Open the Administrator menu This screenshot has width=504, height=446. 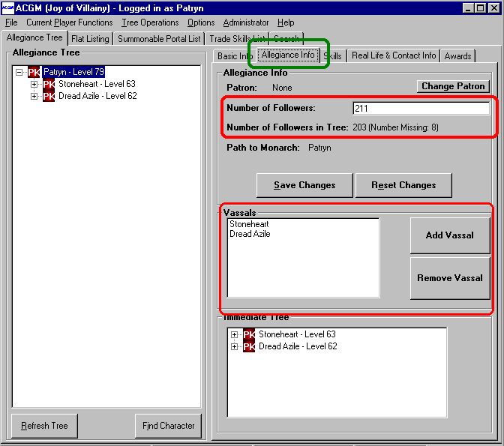tap(246, 22)
